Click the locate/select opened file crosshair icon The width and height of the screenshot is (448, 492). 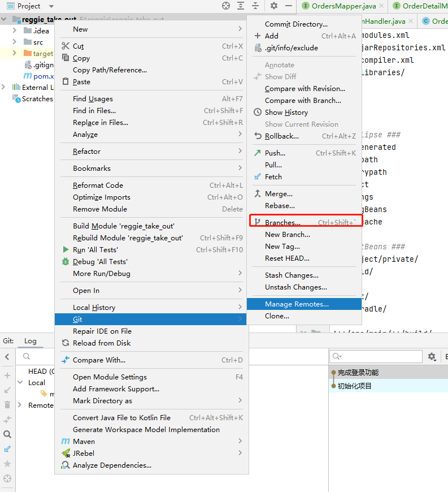click(226, 6)
